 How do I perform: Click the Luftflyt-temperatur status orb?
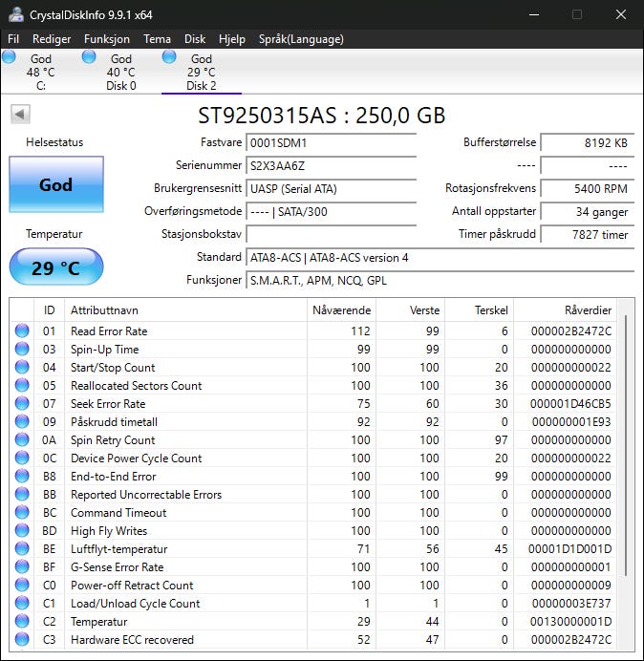click(x=22, y=548)
